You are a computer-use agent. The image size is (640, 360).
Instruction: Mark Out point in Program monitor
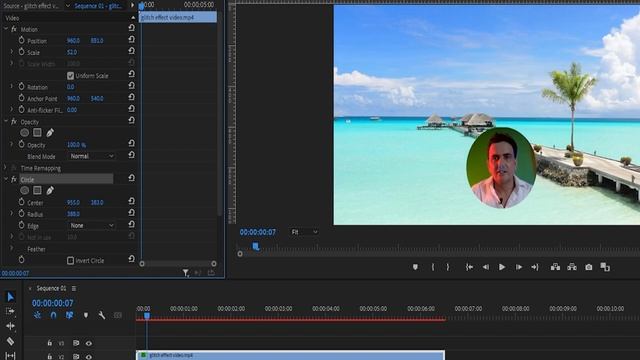tap(448, 267)
